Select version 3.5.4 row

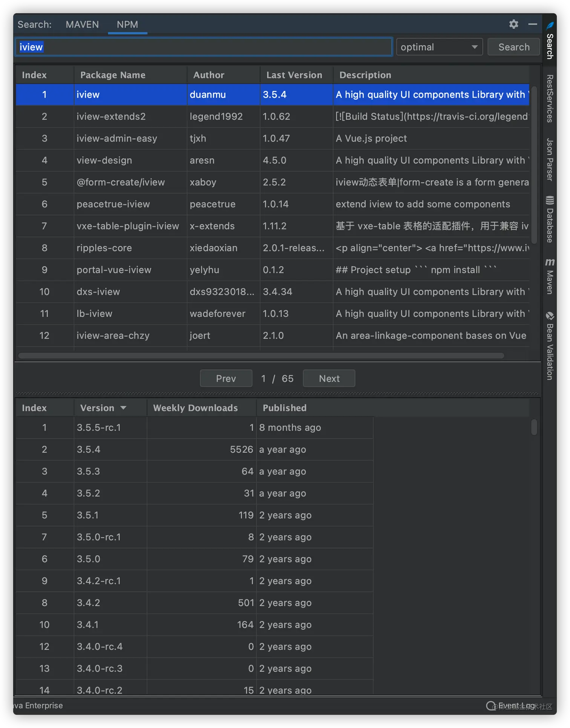pyautogui.click(x=194, y=449)
